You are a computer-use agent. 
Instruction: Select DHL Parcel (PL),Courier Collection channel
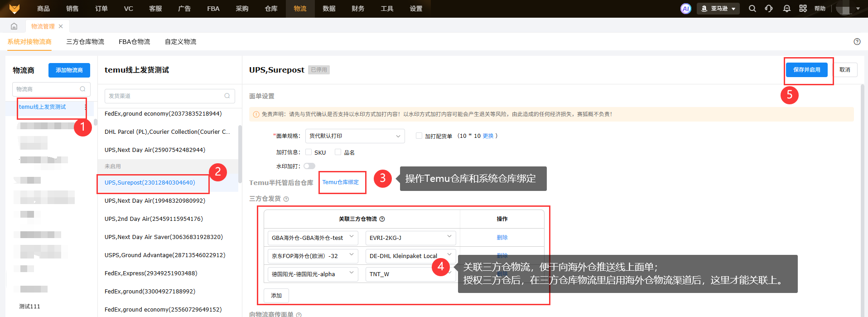167,132
